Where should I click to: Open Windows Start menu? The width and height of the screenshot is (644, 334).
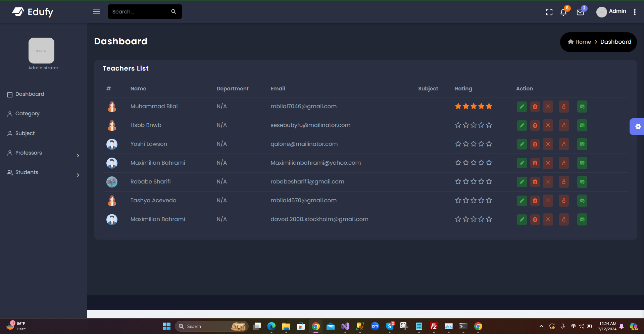(x=166, y=326)
